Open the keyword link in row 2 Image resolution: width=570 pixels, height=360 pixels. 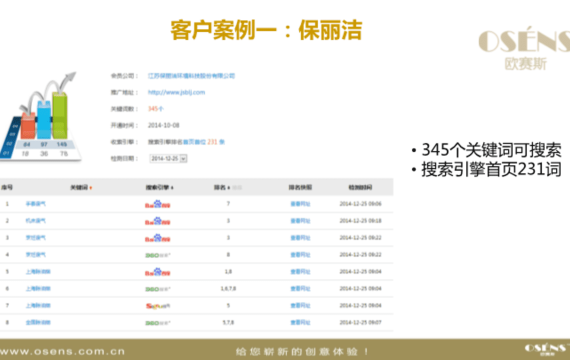[36, 221]
